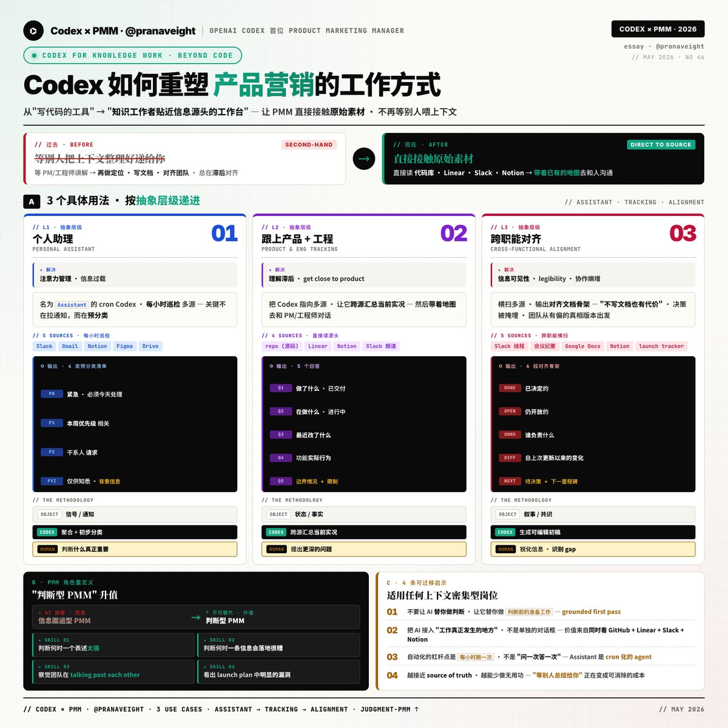Click the P2 priority tag
The width and height of the screenshot is (728, 728).
tap(52, 452)
